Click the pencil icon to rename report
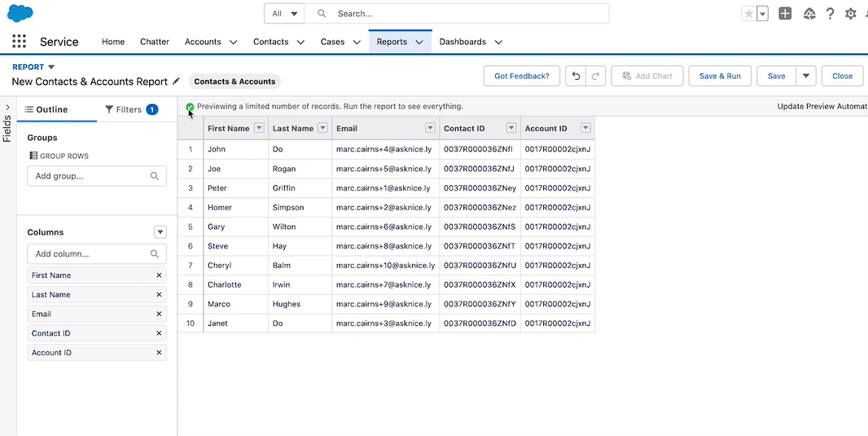Image resolution: width=868 pixels, height=436 pixels. pos(176,81)
